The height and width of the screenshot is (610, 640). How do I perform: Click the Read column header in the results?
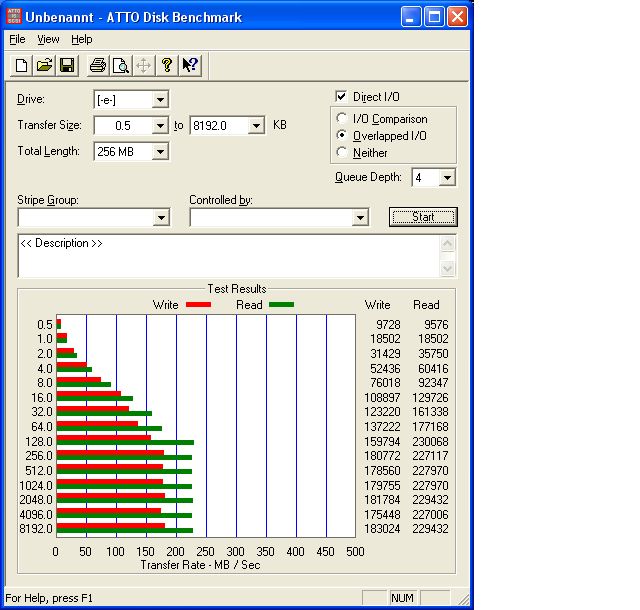(x=426, y=305)
